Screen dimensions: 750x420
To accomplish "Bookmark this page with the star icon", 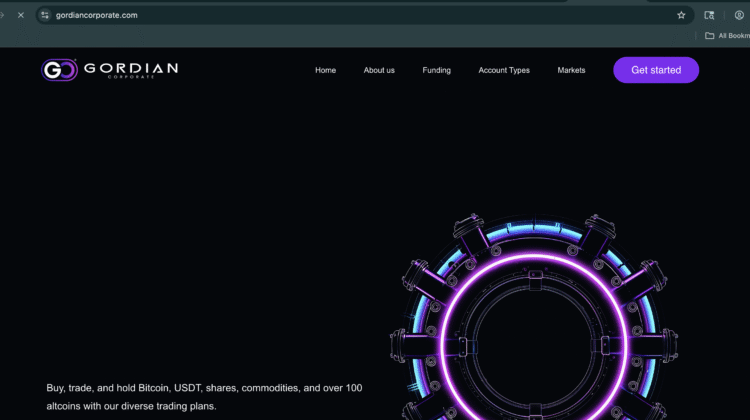I will coord(681,15).
